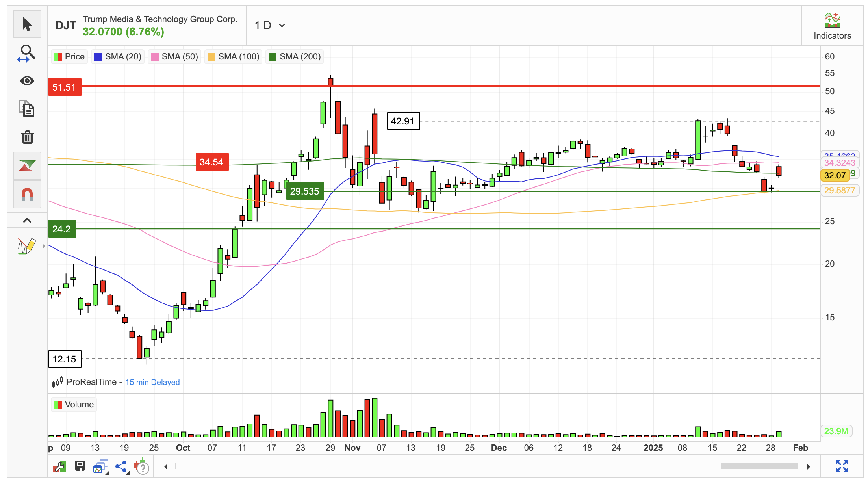Select the 51.51 red resistance line label

pos(65,87)
